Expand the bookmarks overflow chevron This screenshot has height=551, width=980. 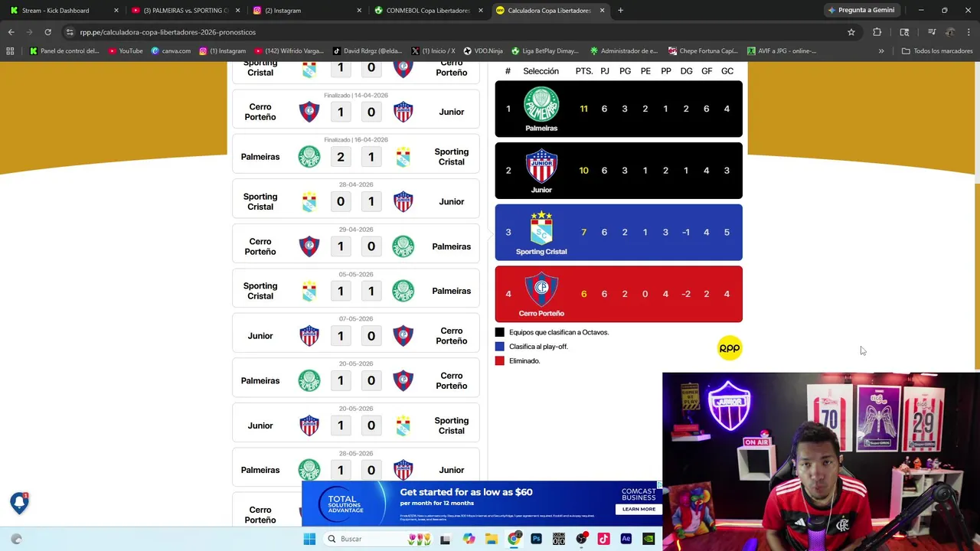(881, 51)
